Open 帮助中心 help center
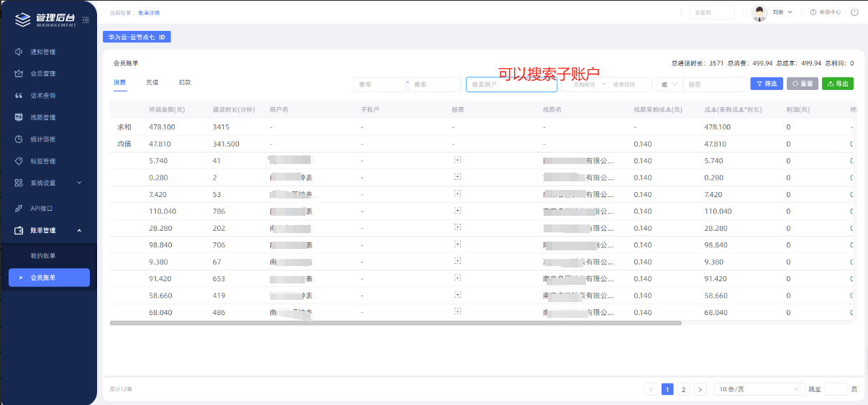This screenshot has width=868, height=405. coord(825,12)
